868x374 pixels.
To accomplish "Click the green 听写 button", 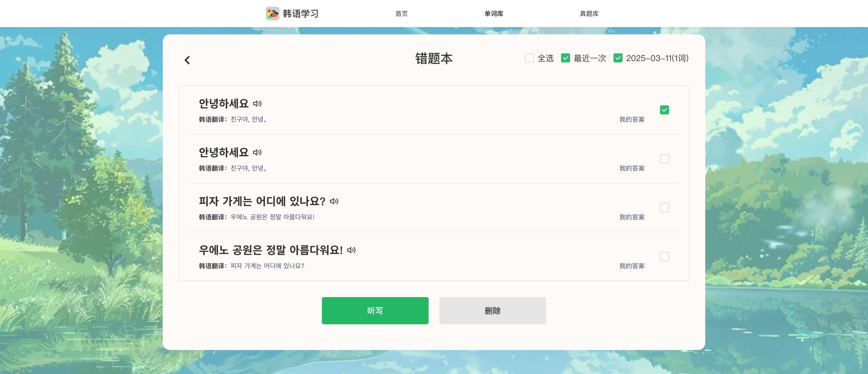I will [x=375, y=310].
